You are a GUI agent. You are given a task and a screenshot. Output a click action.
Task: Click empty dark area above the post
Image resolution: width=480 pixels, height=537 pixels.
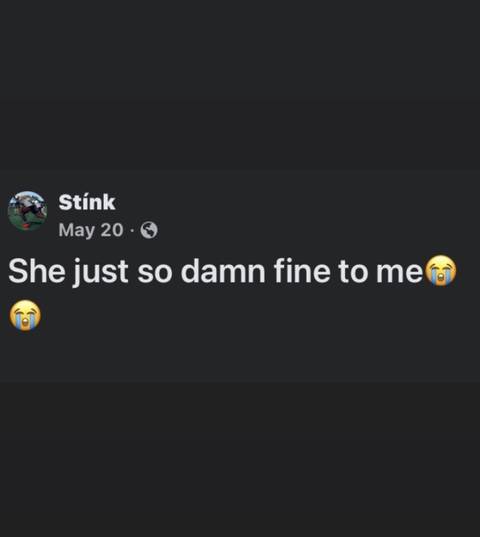click(240, 86)
